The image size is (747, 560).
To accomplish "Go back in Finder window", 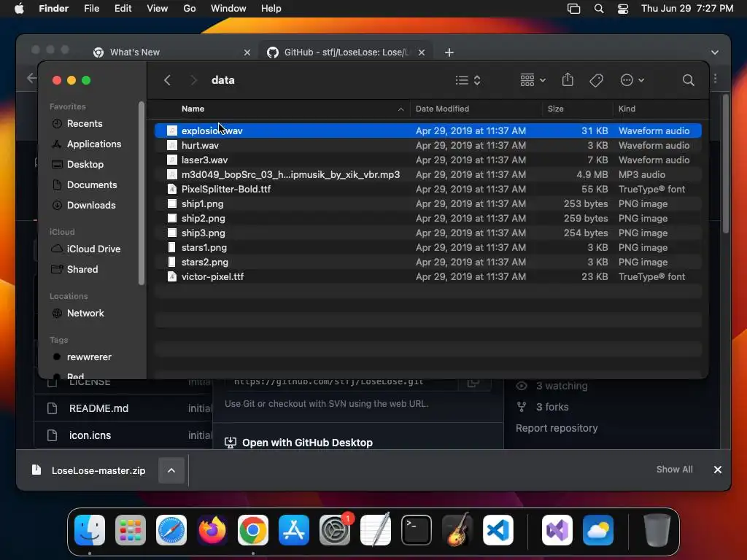I will pyautogui.click(x=167, y=80).
